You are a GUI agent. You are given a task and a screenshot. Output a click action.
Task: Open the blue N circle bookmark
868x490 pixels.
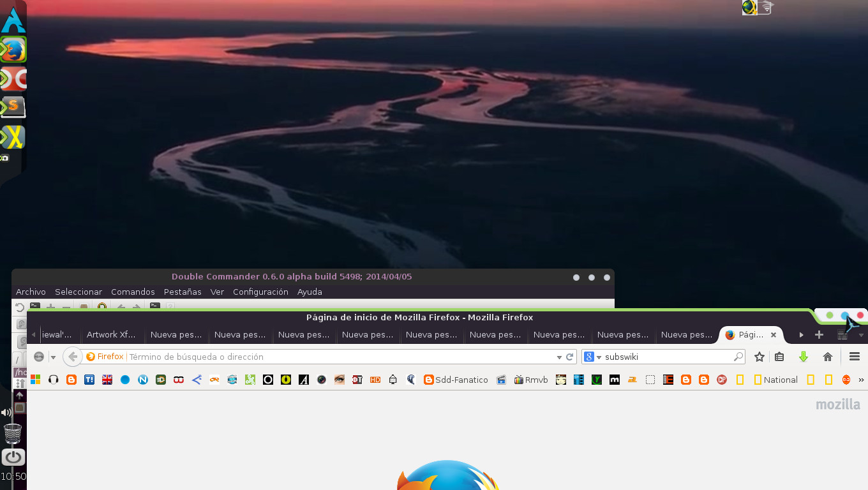coord(143,380)
